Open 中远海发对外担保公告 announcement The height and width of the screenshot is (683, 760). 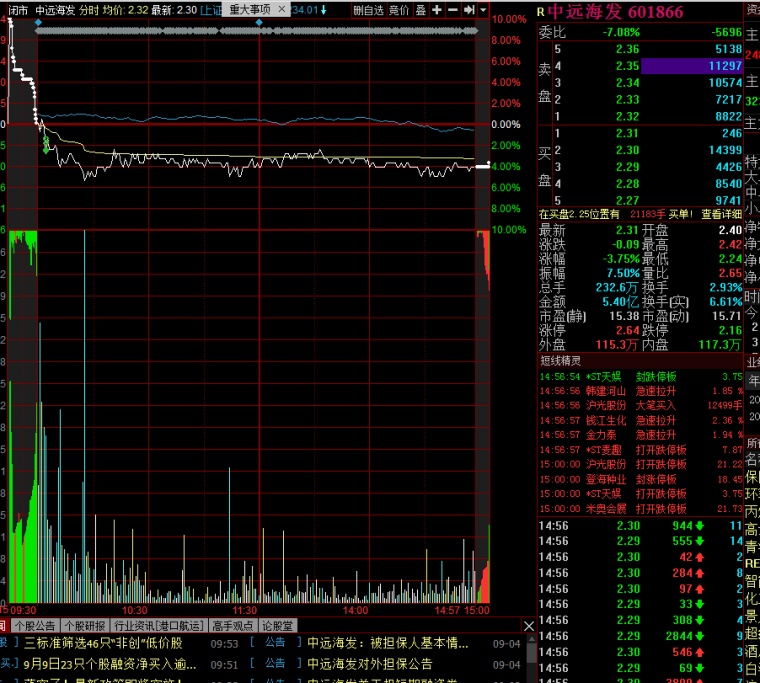(370, 664)
